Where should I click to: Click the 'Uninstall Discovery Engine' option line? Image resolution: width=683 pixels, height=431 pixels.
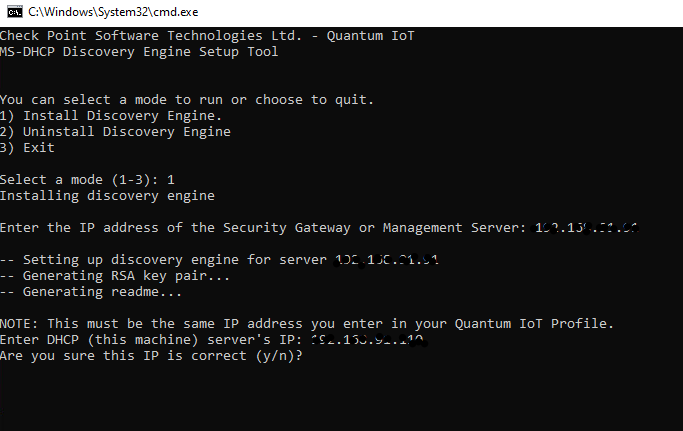[x=115, y=132]
